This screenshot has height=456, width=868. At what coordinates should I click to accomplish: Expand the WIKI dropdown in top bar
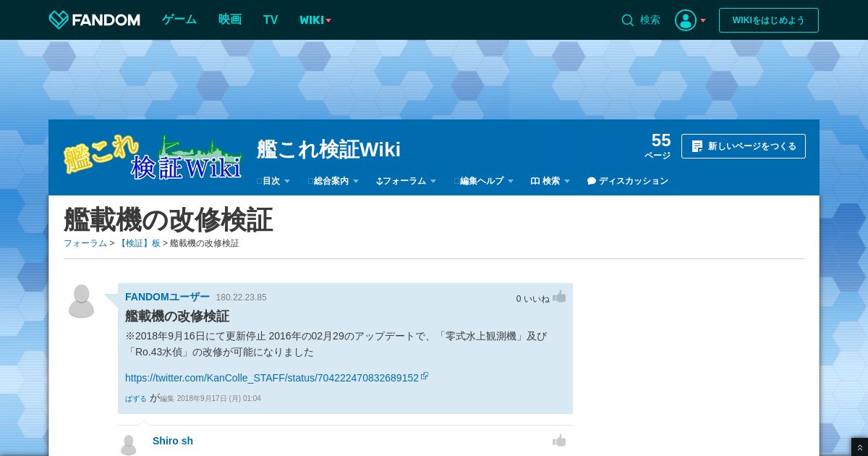315,20
